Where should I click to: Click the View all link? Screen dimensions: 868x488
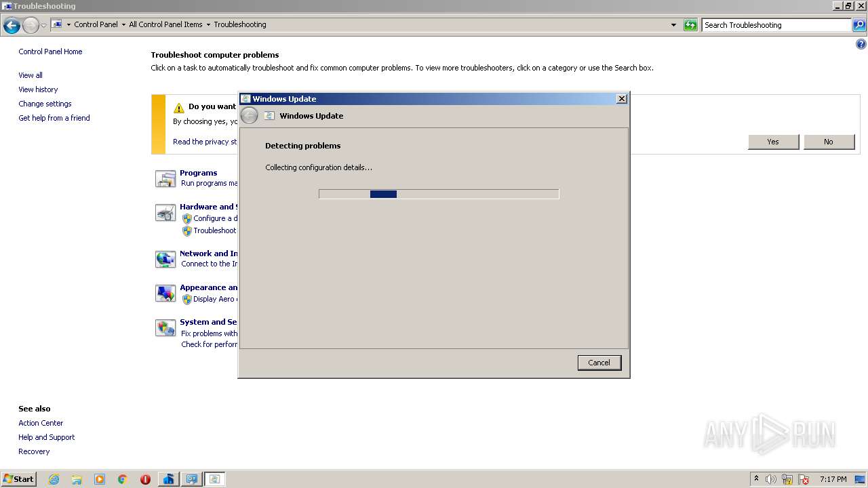tap(31, 75)
